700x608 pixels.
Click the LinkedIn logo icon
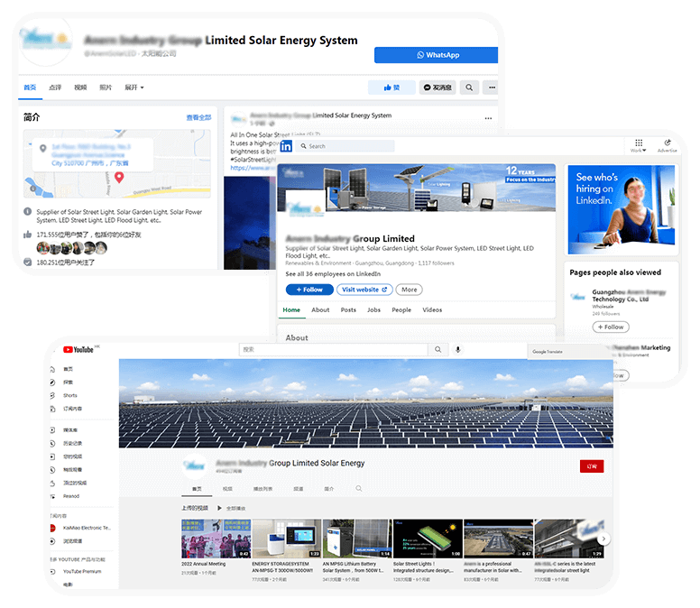(286, 146)
